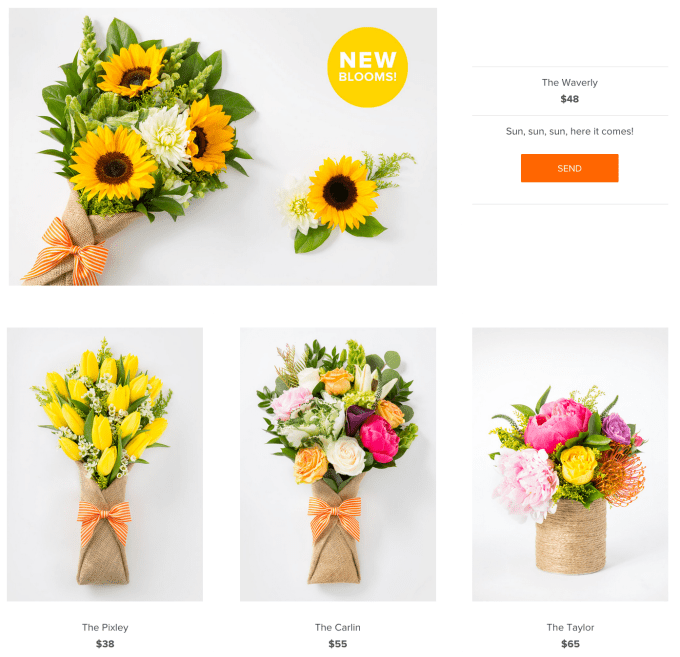Screen dimensions: 680x657
Task: Select the $38 Pixley price
Action: click(105, 644)
